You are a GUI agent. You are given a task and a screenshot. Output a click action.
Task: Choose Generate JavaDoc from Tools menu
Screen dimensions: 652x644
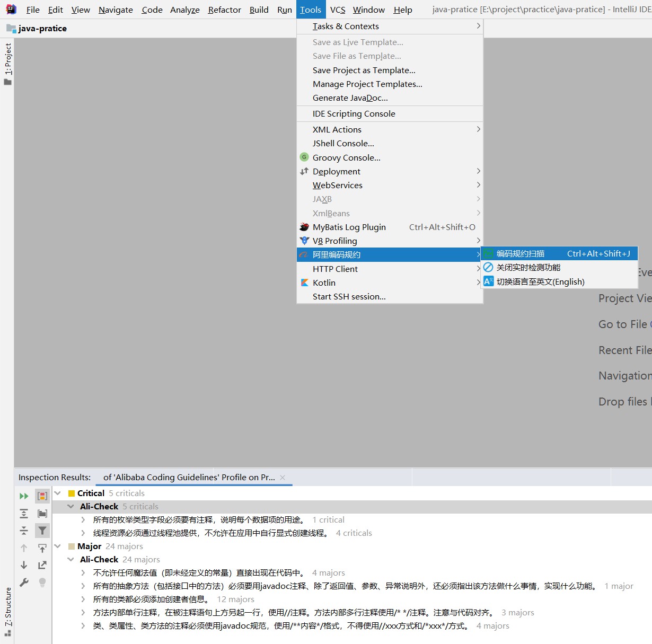click(350, 98)
